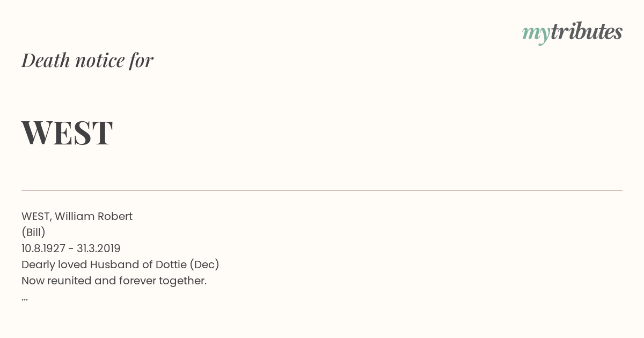Image resolution: width=644 pixels, height=338 pixels.
Task: Click the nickname text "(Bill)"
Action: tap(33, 232)
